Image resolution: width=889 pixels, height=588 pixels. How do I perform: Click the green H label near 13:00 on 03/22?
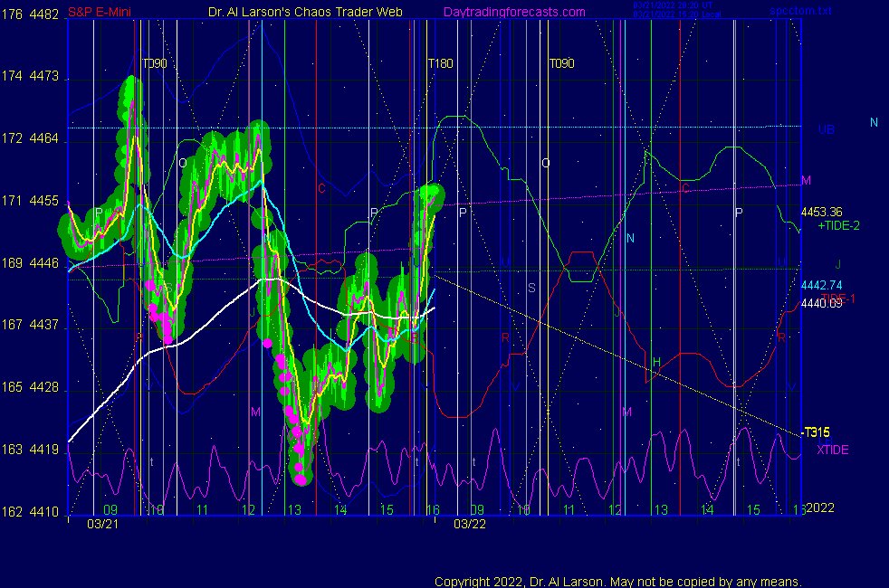point(656,362)
